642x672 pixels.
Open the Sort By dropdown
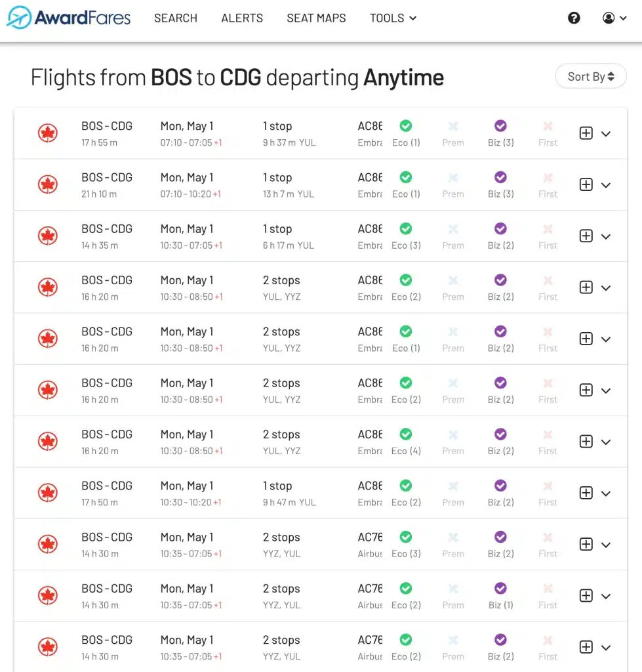tap(591, 76)
